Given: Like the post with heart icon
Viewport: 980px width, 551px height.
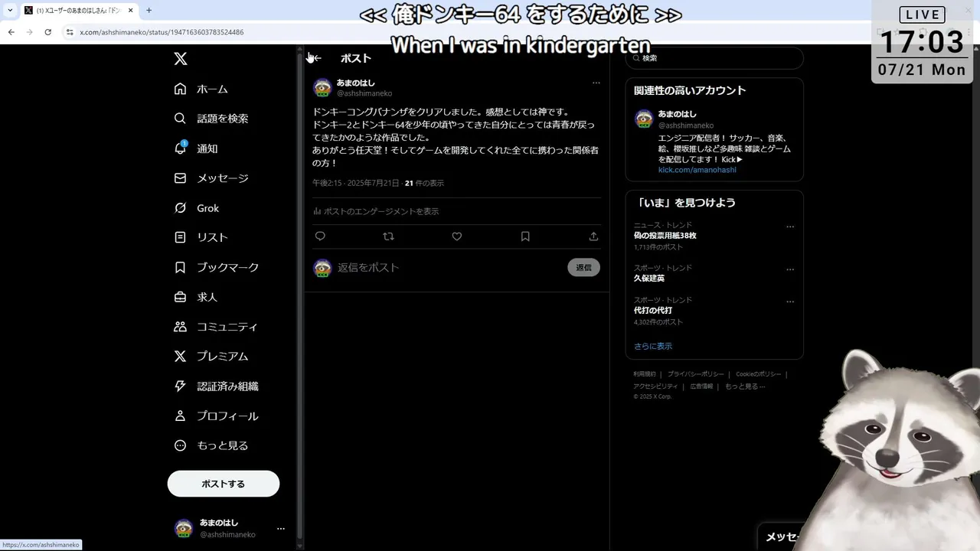Looking at the screenshot, I should point(456,236).
